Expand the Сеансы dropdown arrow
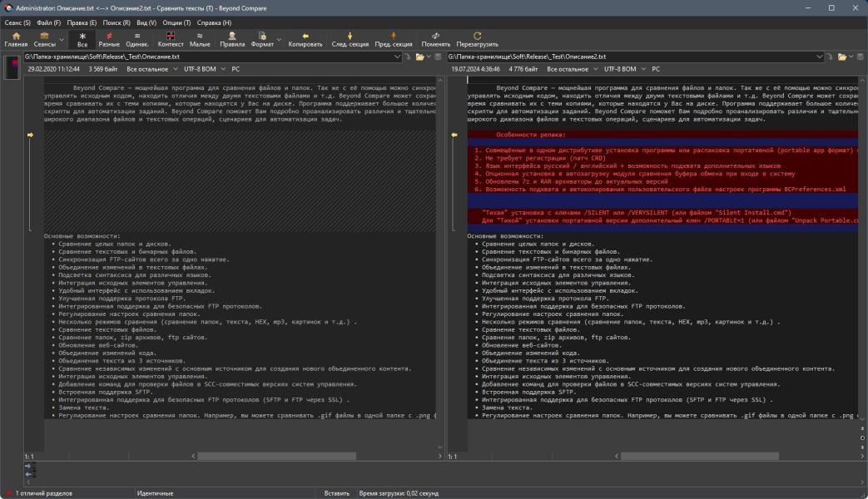Screen dimensions: 868x499 tap(62, 39)
